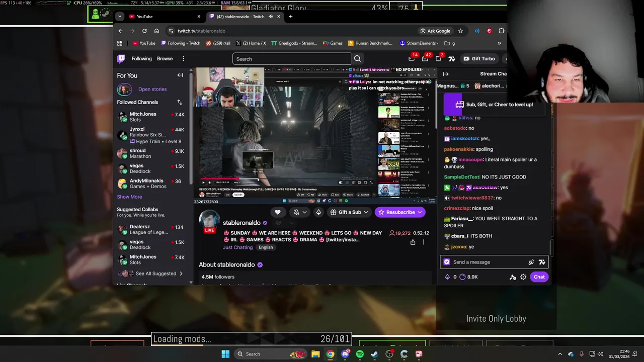Image resolution: width=644 pixels, height=362 pixels.
Task: Switch to the YouTube browser tab
Action: pyautogui.click(x=163, y=17)
